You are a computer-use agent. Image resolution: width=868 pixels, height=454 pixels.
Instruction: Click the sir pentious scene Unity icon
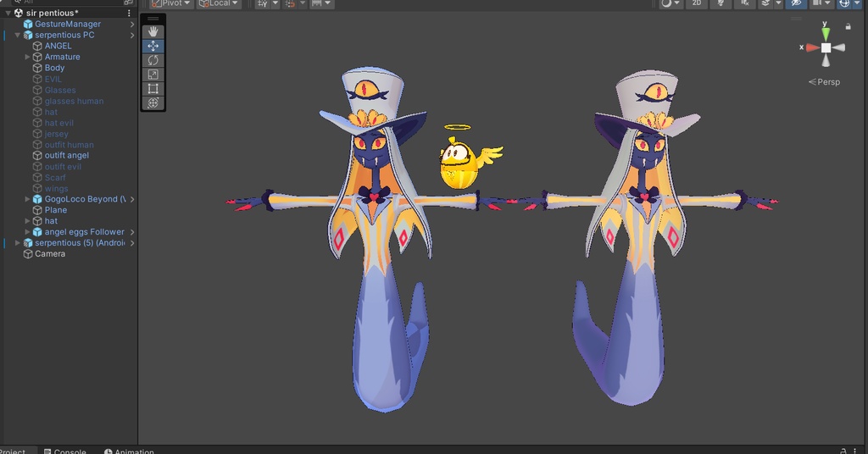(x=19, y=13)
